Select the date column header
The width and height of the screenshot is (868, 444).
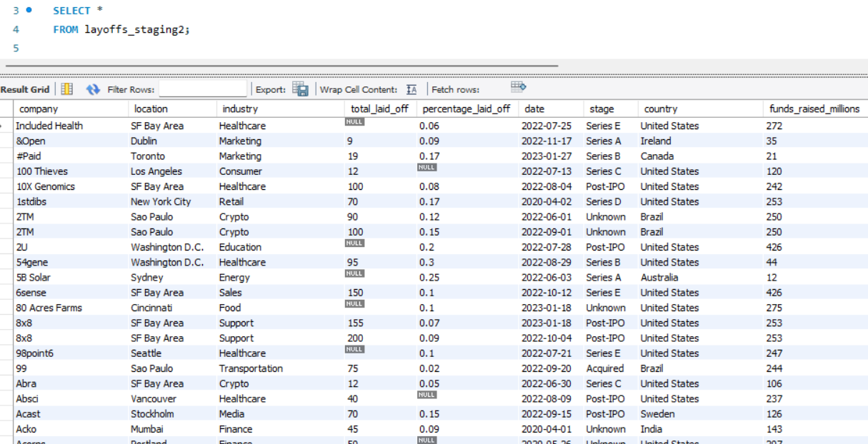[x=550, y=109]
